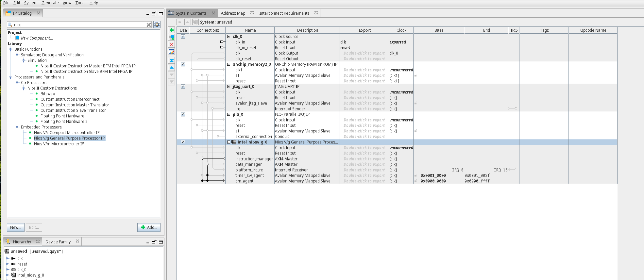The image size is (644, 280).
Task: Collapse the intel_niosv_g_0 component row
Action: pyautogui.click(x=229, y=142)
